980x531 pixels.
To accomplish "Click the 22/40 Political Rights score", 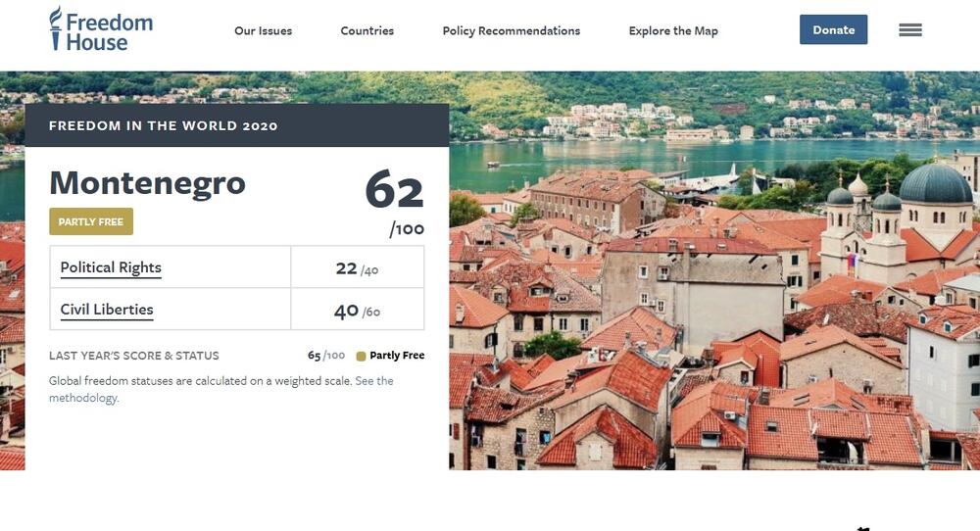I will coord(357,268).
